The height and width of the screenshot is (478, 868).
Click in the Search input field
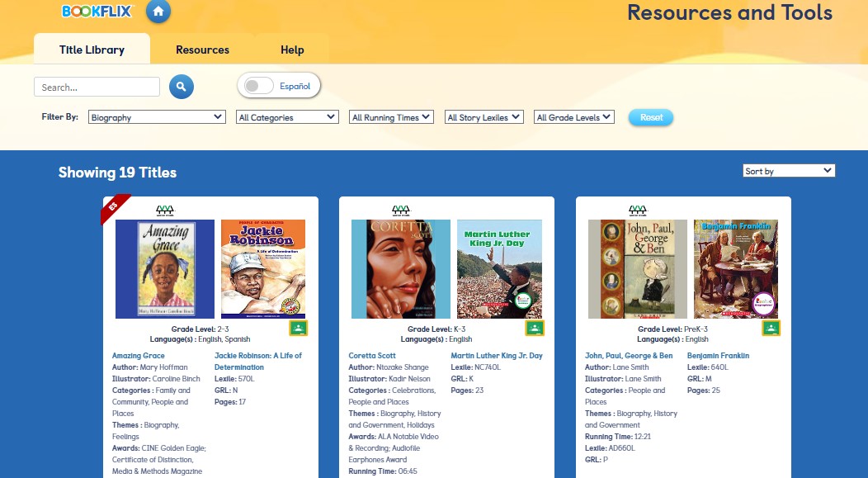pos(97,87)
